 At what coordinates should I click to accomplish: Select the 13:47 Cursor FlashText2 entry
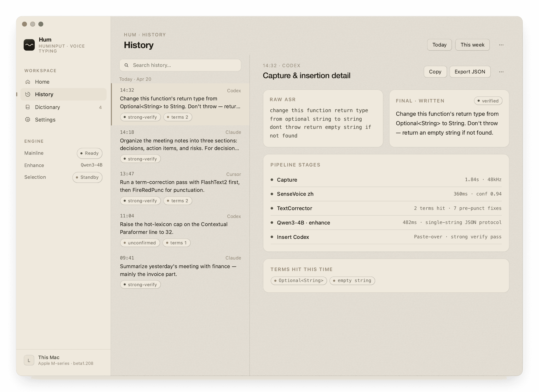(180, 188)
